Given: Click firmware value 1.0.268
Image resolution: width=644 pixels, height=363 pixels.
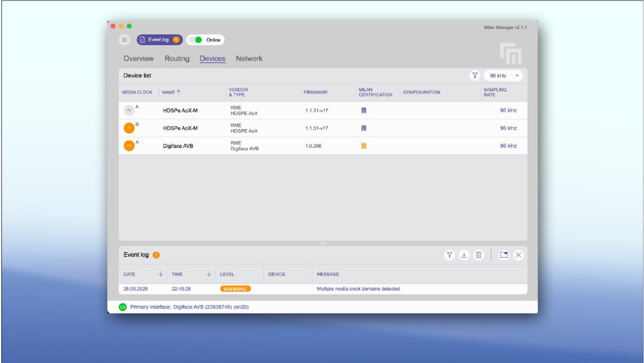Looking at the screenshot, I should click(313, 146).
